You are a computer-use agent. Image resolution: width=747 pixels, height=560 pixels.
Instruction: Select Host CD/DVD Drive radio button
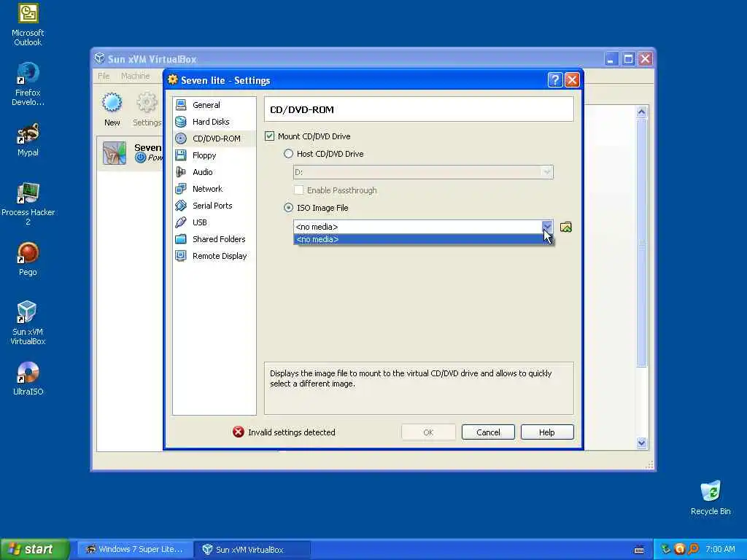(x=288, y=154)
